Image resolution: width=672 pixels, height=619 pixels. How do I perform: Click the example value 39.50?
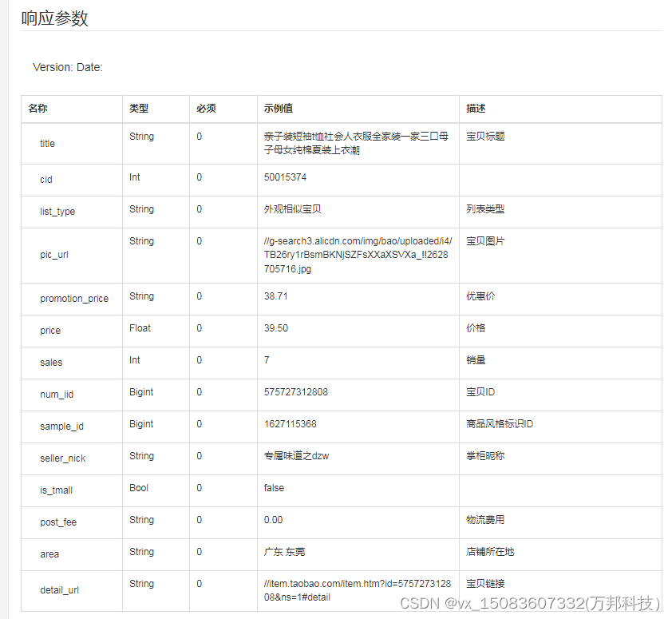[276, 328]
